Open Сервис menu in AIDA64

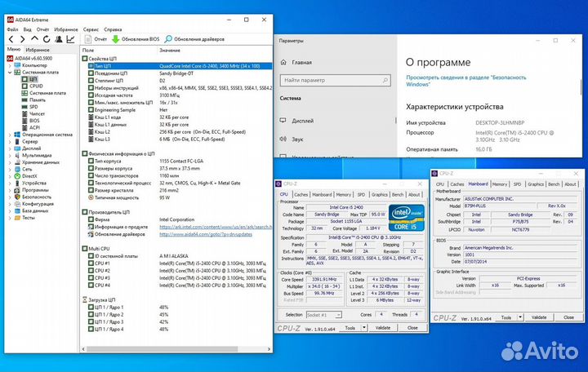pos(91,29)
